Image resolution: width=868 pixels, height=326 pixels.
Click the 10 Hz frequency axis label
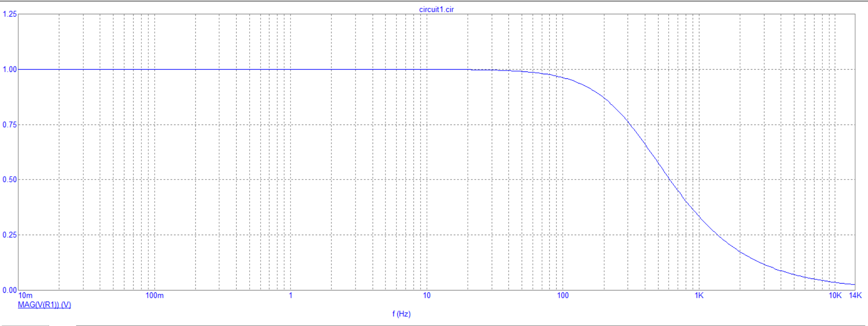(426, 296)
